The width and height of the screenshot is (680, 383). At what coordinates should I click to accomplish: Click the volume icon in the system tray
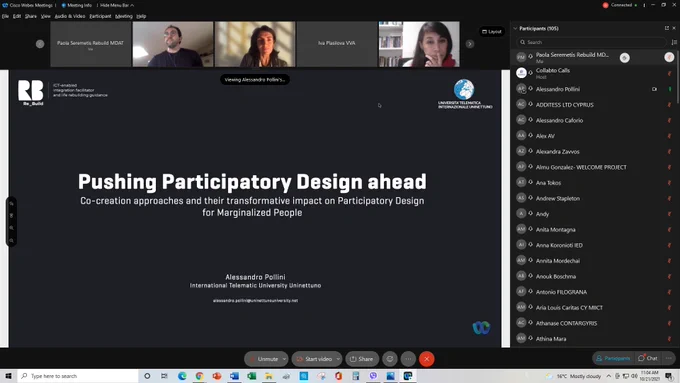pos(633,376)
